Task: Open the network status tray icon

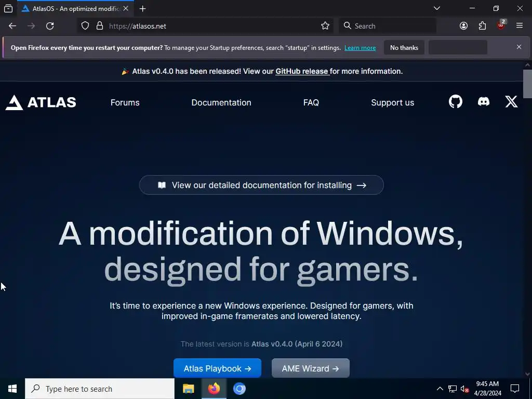Action: [453, 389]
